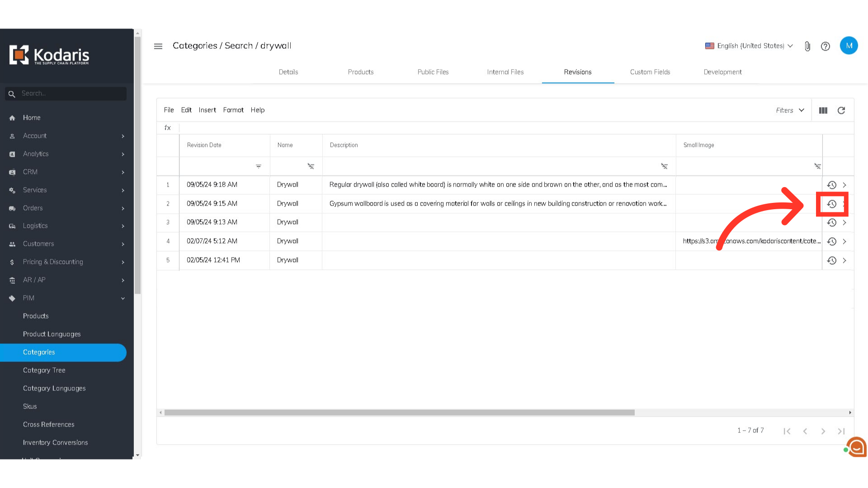Refresh the revisions grid

point(841,110)
